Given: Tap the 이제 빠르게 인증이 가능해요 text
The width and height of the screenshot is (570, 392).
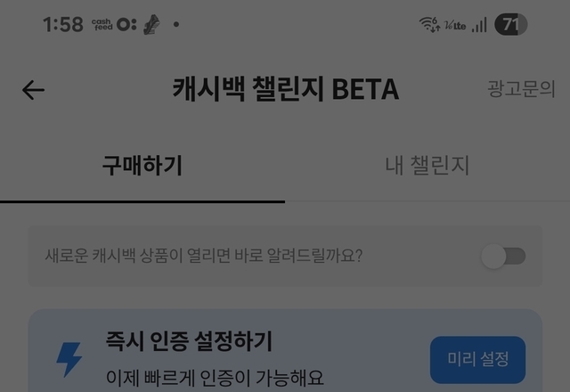Looking at the screenshot, I should click(215, 378).
